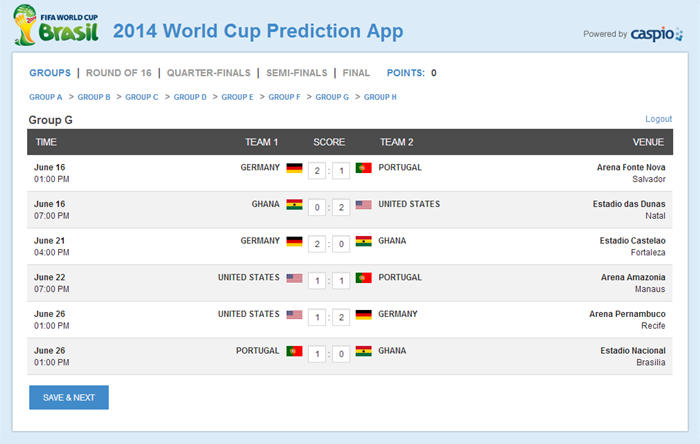This screenshot has height=444, width=700.
Task: Switch to the QUARTER-FINALS tab
Action: pos(208,73)
